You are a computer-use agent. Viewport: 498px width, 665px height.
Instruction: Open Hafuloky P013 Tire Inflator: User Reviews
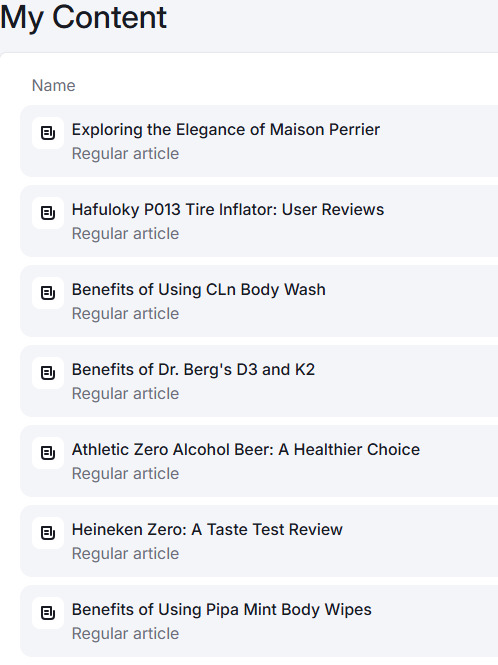click(x=228, y=210)
